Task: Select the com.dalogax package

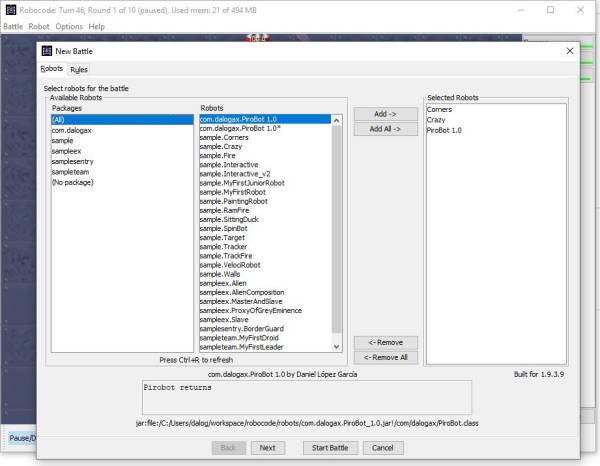Action: 72,129
